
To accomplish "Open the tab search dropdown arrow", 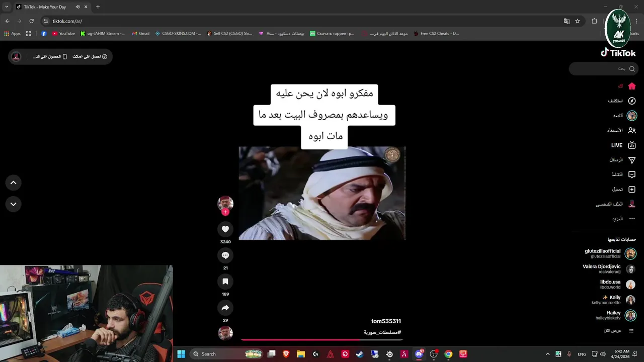I will [x=7, y=7].
